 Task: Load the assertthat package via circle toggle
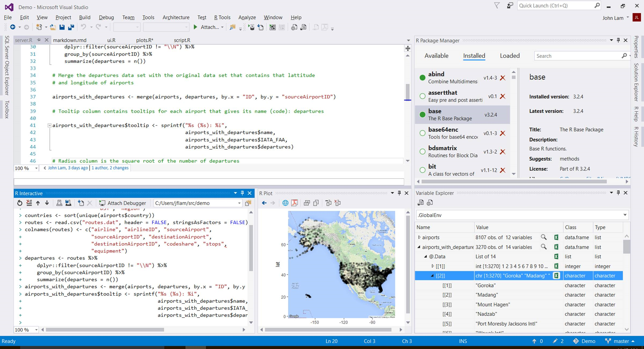tap(422, 96)
